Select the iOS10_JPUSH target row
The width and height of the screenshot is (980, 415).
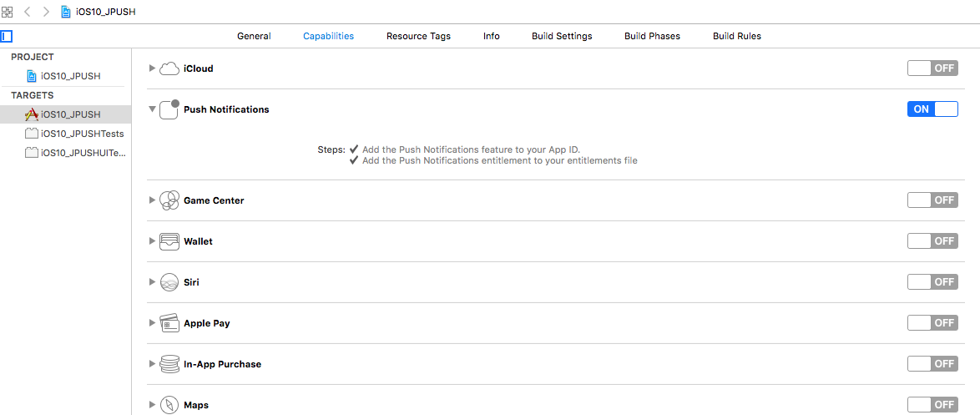(x=66, y=114)
